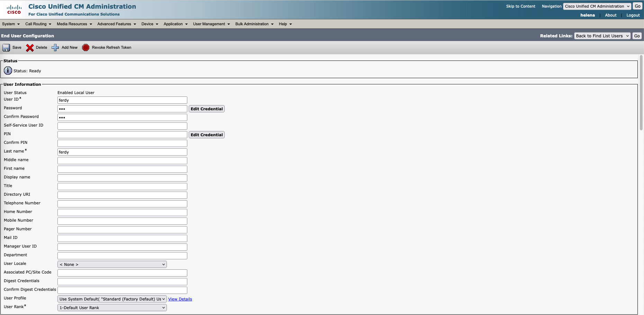Click the Cisco logo
Viewport: 644px width, 315px height.
point(14,9)
